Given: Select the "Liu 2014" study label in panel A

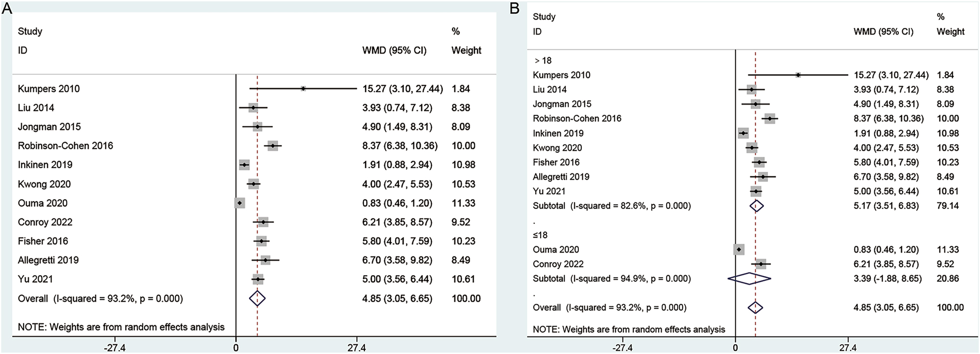Looking at the screenshot, I should click(36, 108).
